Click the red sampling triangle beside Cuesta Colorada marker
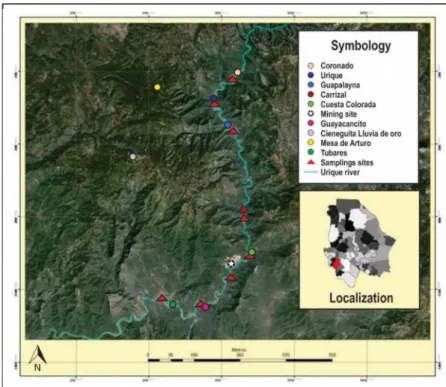 [x=250, y=257]
